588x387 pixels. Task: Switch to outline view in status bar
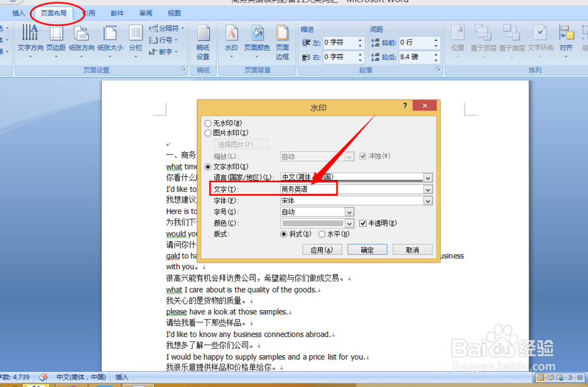pos(570,377)
